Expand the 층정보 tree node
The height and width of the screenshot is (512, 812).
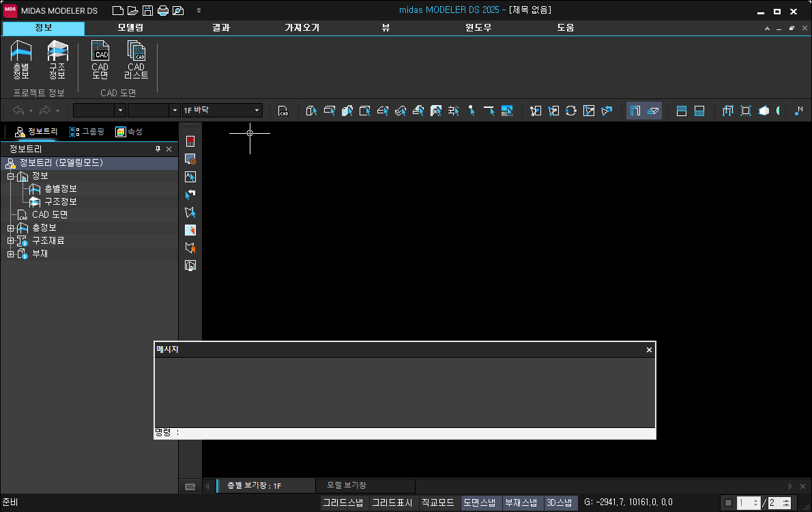(x=10, y=228)
